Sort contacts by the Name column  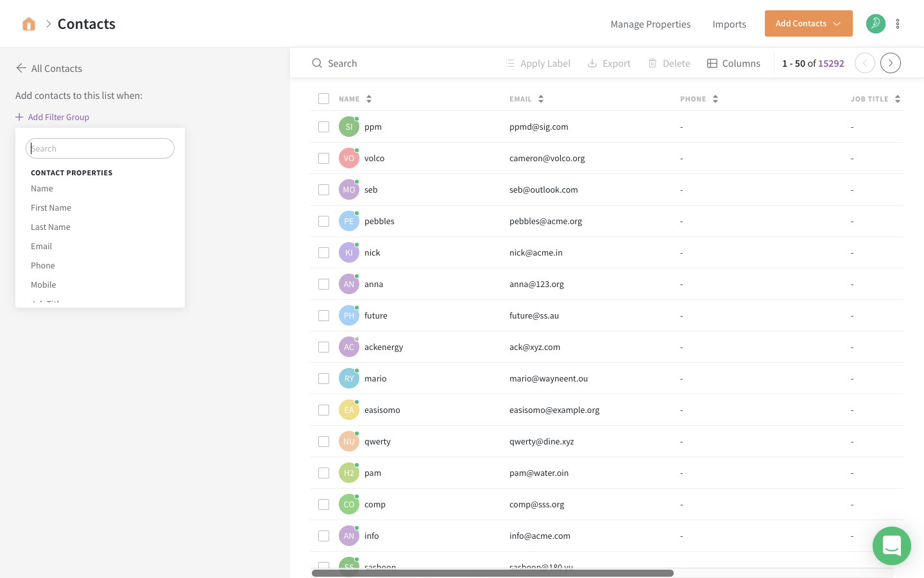[369, 98]
